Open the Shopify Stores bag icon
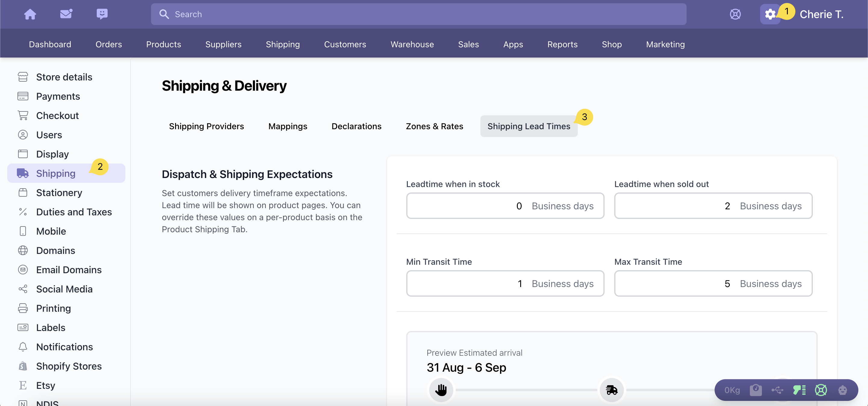The height and width of the screenshot is (406, 868). coord(23,366)
